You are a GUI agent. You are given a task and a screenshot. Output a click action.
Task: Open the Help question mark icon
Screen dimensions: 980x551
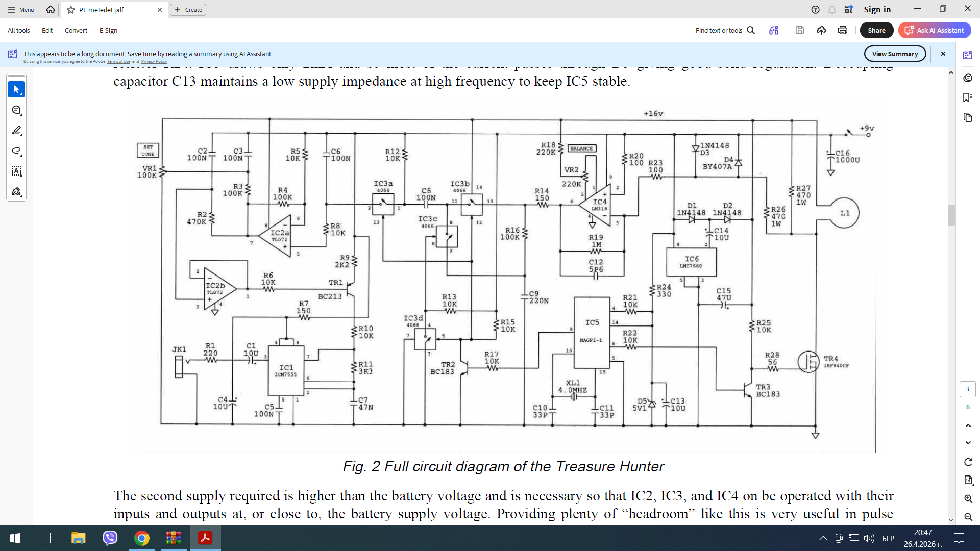click(x=815, y=10)
